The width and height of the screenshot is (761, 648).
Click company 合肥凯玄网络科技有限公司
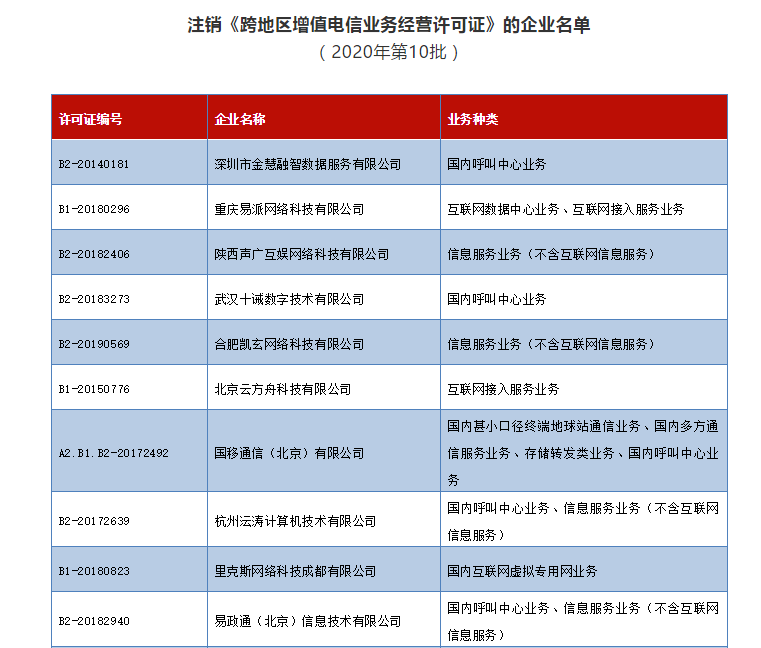pyautogui.click(x=289, y=344)
